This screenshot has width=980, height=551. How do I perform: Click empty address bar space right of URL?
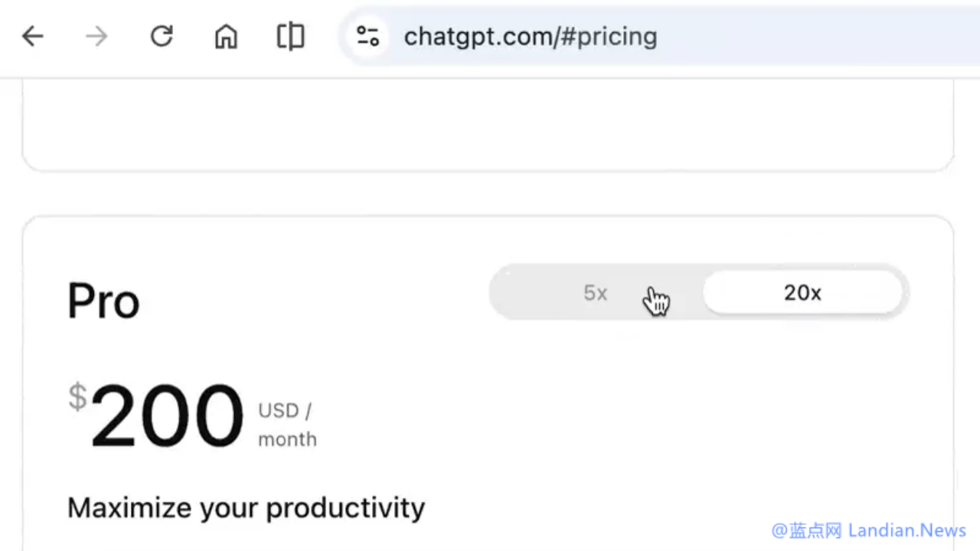pyautogui.click(x=804, y=37)
